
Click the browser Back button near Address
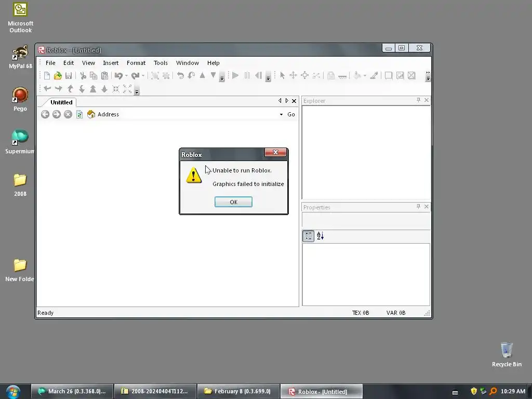coord(45,114)
